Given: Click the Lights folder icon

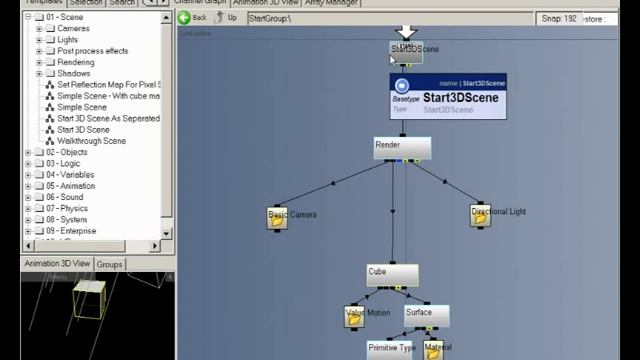Looking at the screenshot, I should [x=50, y=40].
